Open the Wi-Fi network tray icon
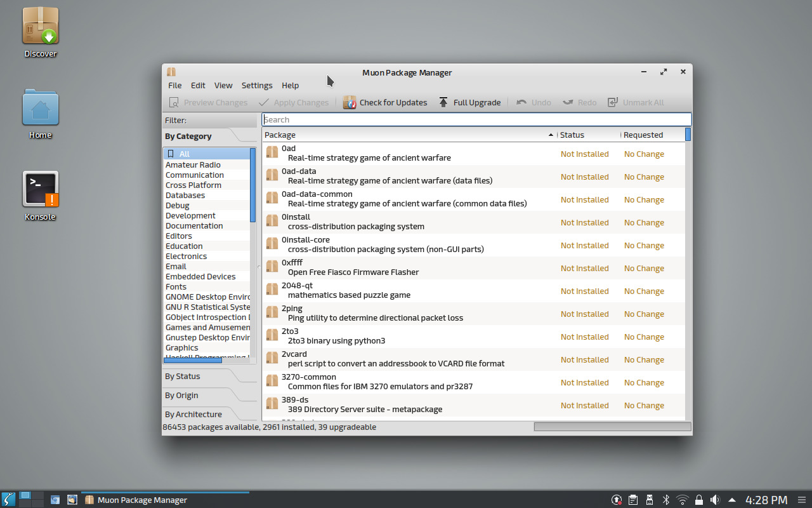The width and height of the screenshot is (812, 508). point(683,500)
